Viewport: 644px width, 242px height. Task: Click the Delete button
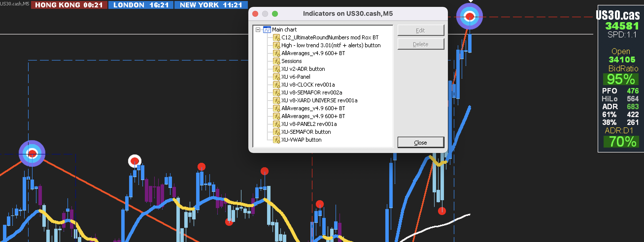pos(421,44)
